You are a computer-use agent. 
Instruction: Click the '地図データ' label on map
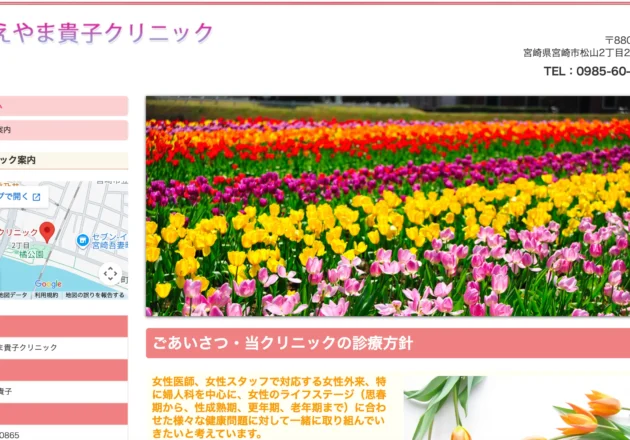(14, 295)
